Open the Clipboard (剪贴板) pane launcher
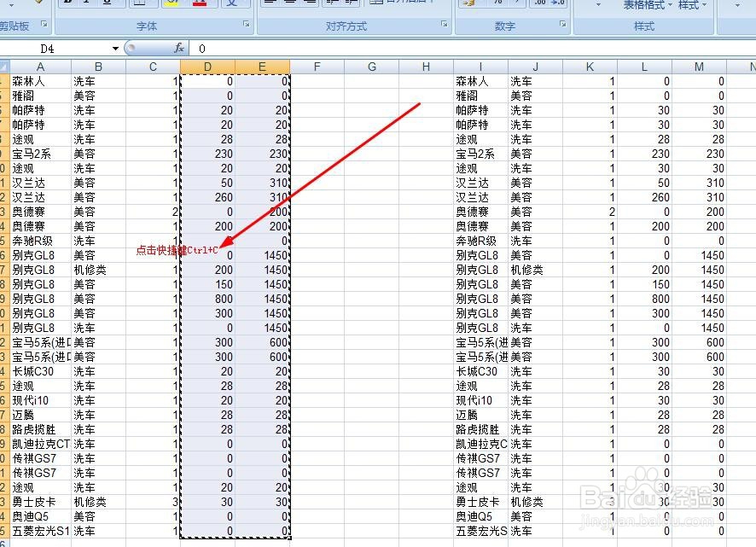The image size is (756, 547). pyautogui.click(x=44, y=24)
